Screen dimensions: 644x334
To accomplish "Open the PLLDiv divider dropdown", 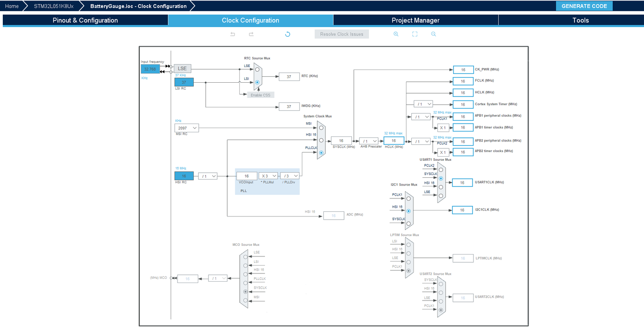I will [289, 176].
